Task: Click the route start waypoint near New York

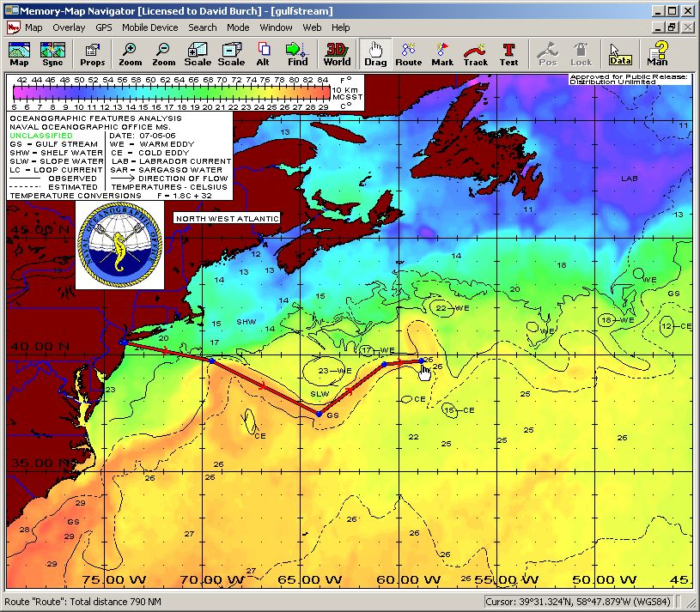Action: pyautogui.click(x=123, y=342)
